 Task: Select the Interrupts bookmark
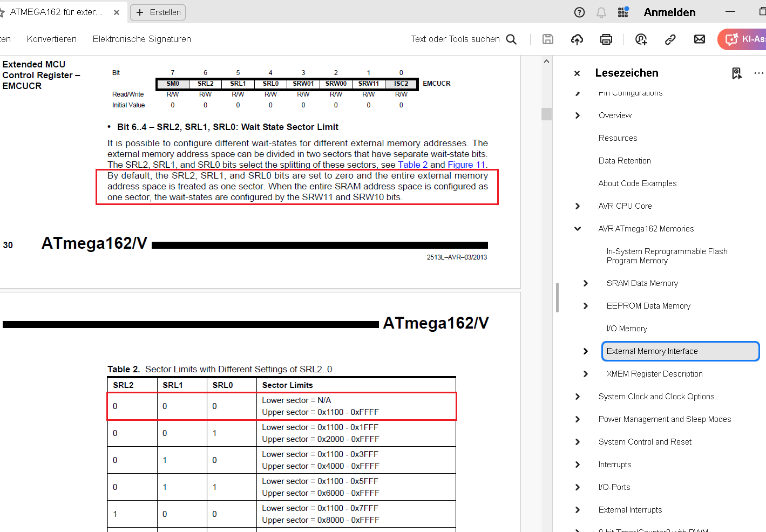click(x=615, y=465)
